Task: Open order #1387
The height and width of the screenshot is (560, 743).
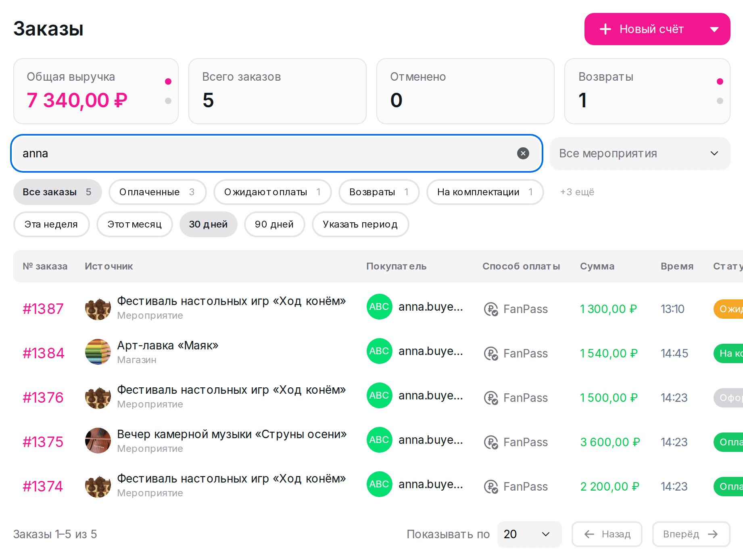Action: click(x=43, y=309)
